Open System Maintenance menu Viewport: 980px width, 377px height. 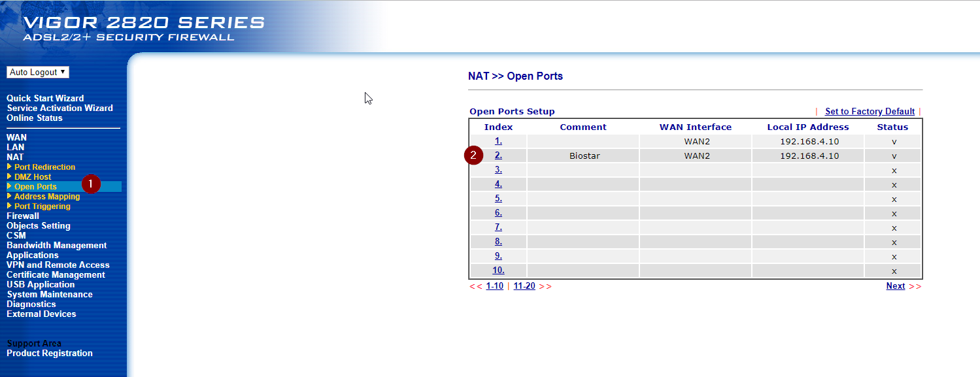point(50,294)
